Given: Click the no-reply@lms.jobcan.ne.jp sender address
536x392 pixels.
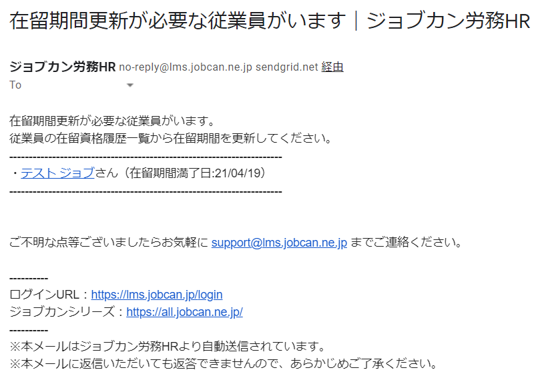Looking at the screenshot, I should 185,67.
